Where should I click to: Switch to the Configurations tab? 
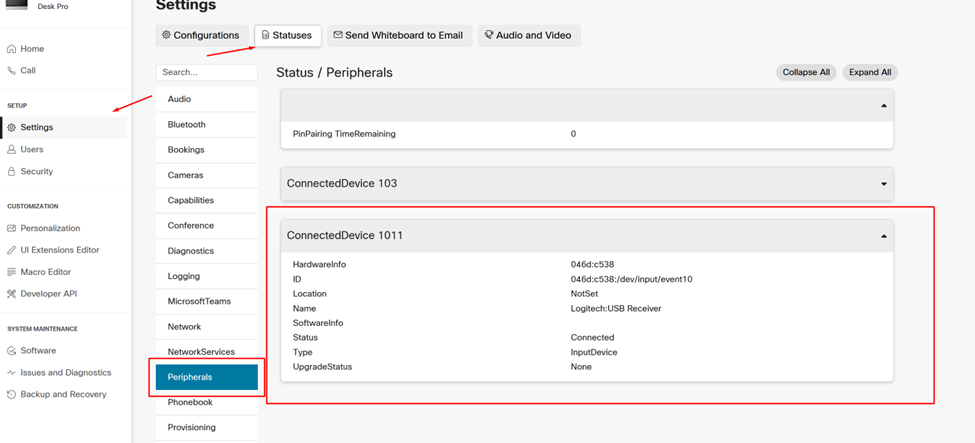coord(201,35)
